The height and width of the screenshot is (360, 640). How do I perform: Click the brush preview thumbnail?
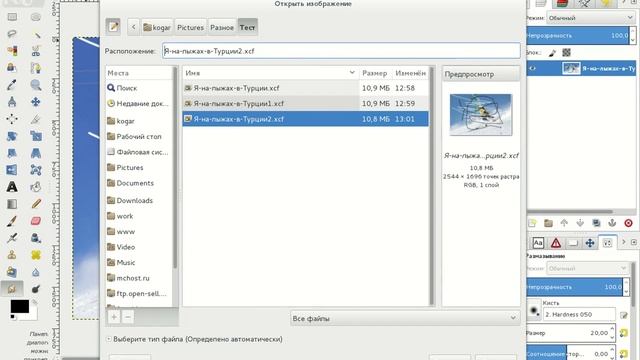click(533, 311)
